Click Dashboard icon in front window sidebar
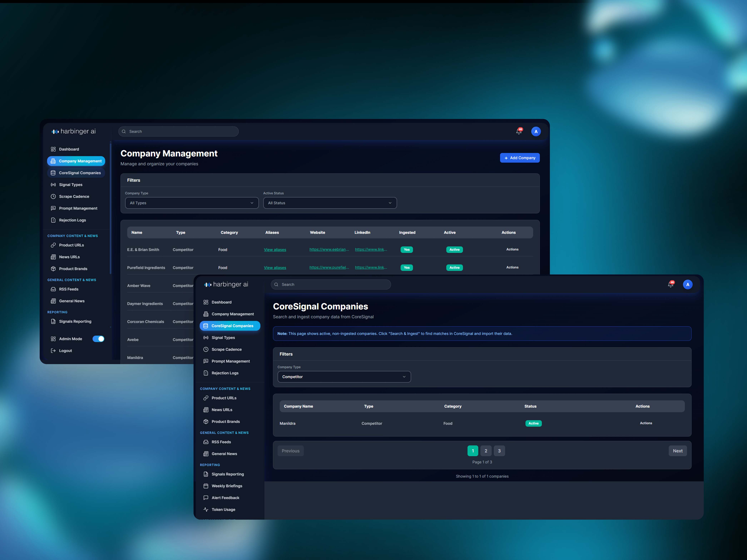Screen dimensions: 747x560 206,302
